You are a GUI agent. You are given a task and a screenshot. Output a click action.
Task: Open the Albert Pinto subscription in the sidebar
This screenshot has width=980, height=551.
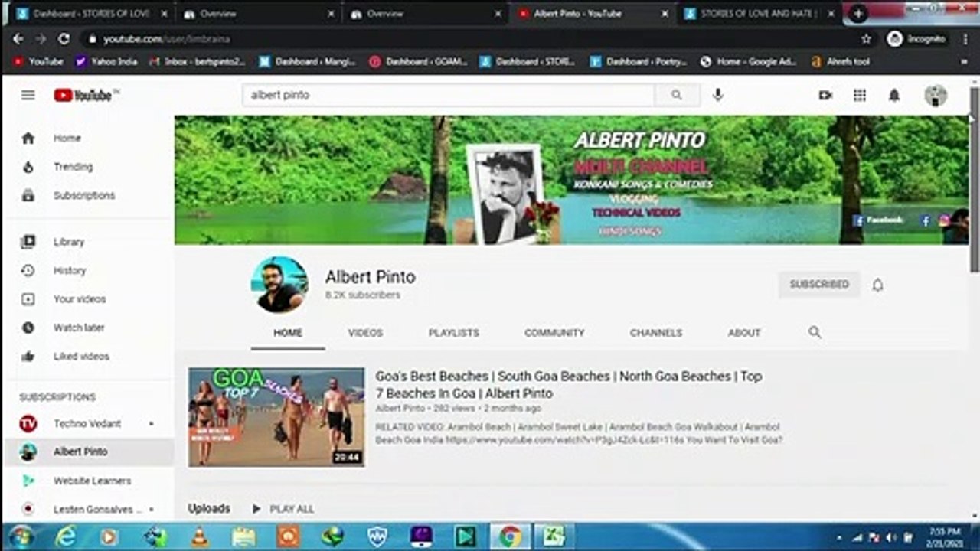89,452
